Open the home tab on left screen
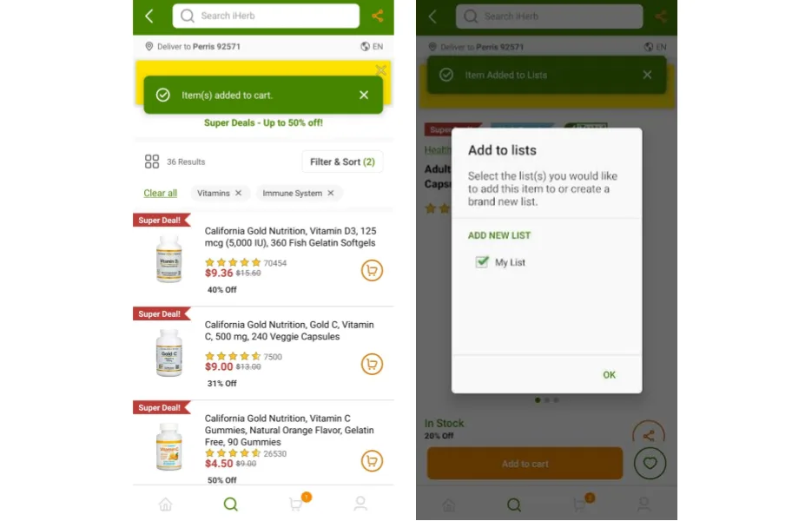This screenshot has height=521, width=812. [x=166, y=504]
